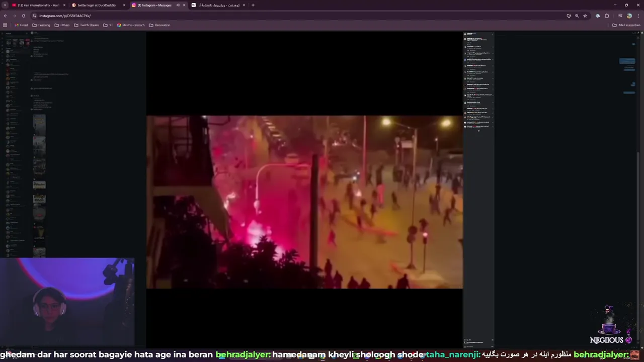This screenshot has height=362, width=644.
Task: Reload the Instagram page
Action: pyautogui.click(x=23, y=16)
